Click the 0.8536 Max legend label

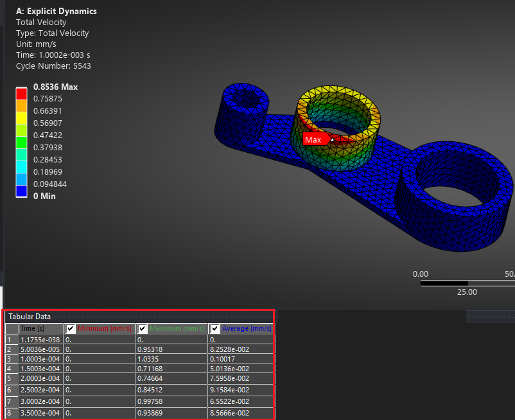(55, 87)
